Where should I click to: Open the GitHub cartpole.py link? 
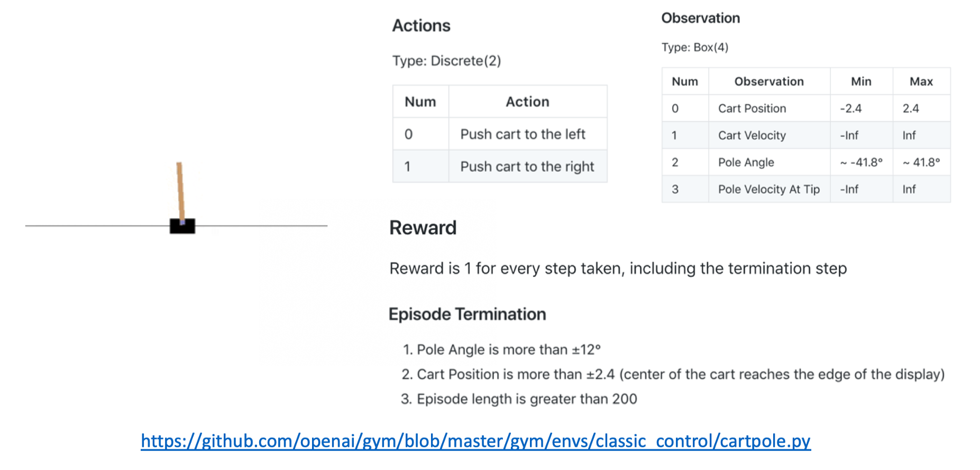(x=475, y=441)
